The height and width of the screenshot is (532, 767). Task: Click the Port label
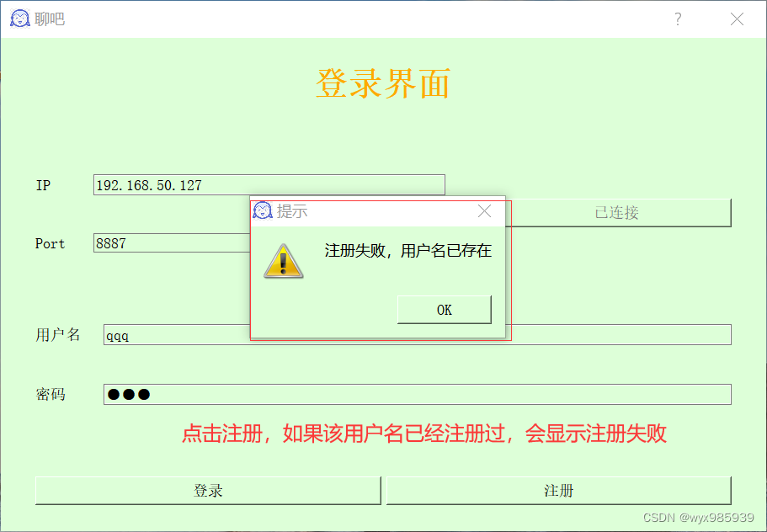tap(50, 243)
